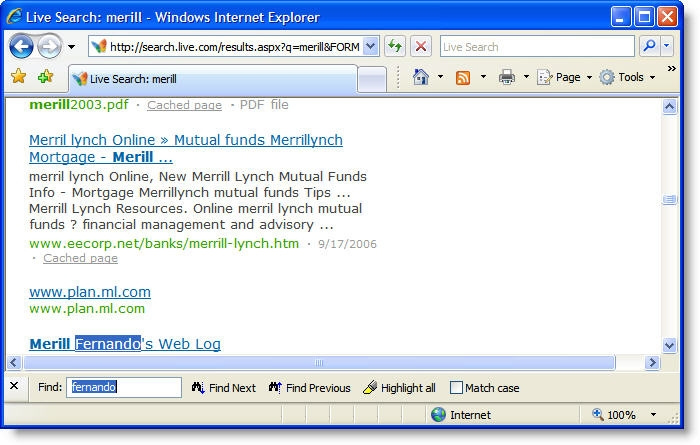
Task: Click Highlight all button
Action: click(399, 388)
